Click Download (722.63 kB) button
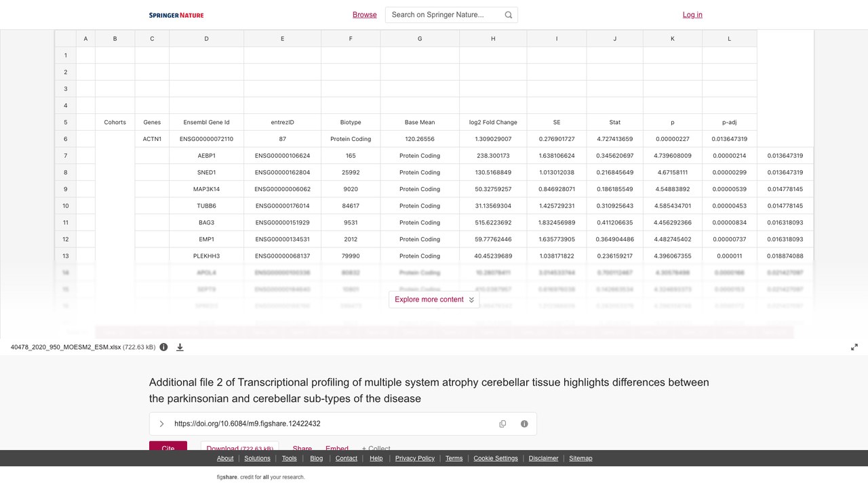Viewport: 868px width, 488px height. click(x=239, y=446)
